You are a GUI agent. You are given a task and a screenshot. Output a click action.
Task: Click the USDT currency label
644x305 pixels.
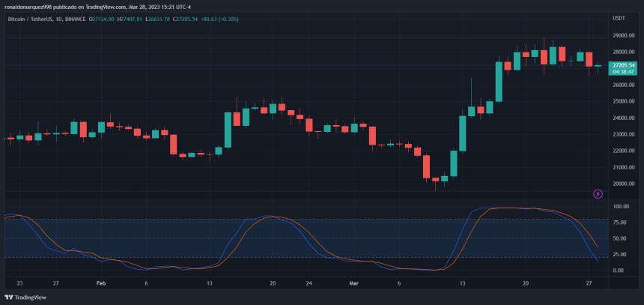click(x=619, y=18)
